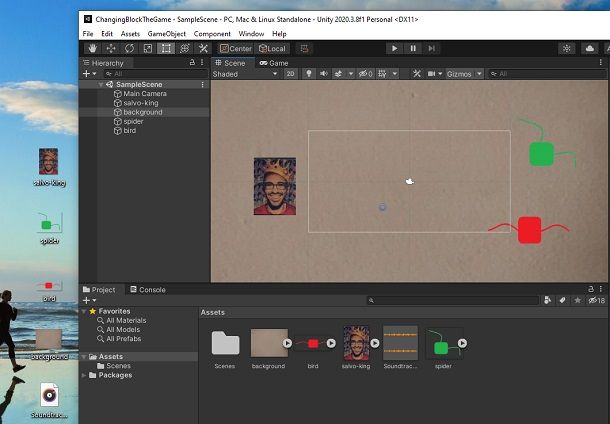Toggle Local handle rotation button
This screenshot has width=610, height=424.
(x=272, y=49)
